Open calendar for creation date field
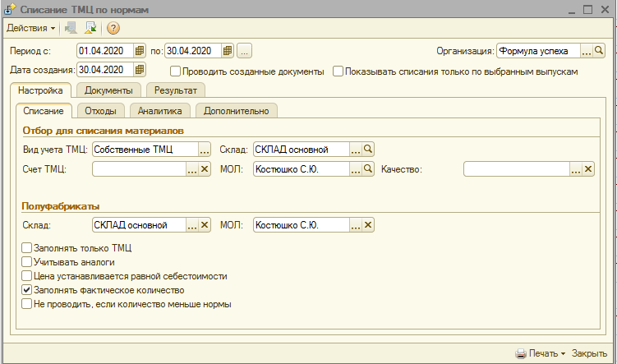The width and height of the screenshot is (617, 364). coord(139,70)
